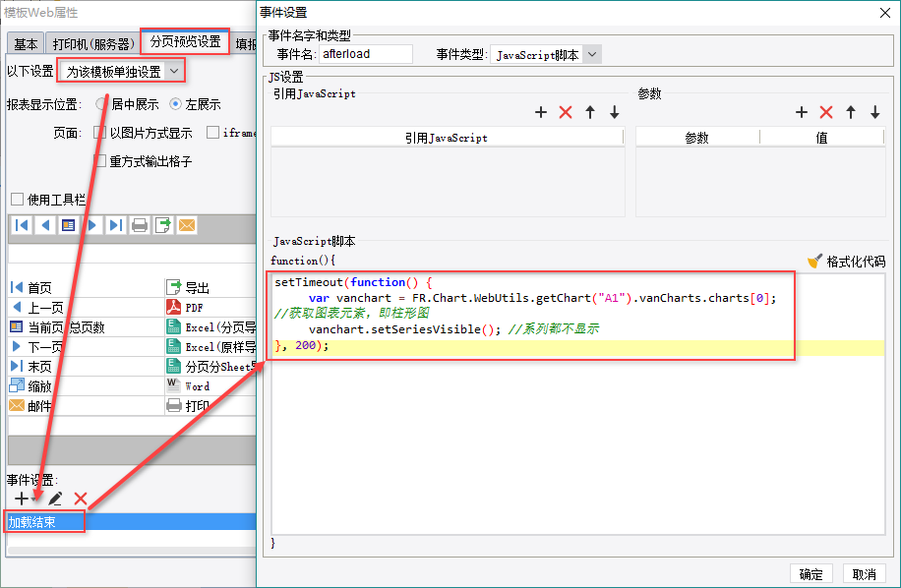901x588 pixels.
Task: Click the last page toolbar icon
Action: click(115, 225)
